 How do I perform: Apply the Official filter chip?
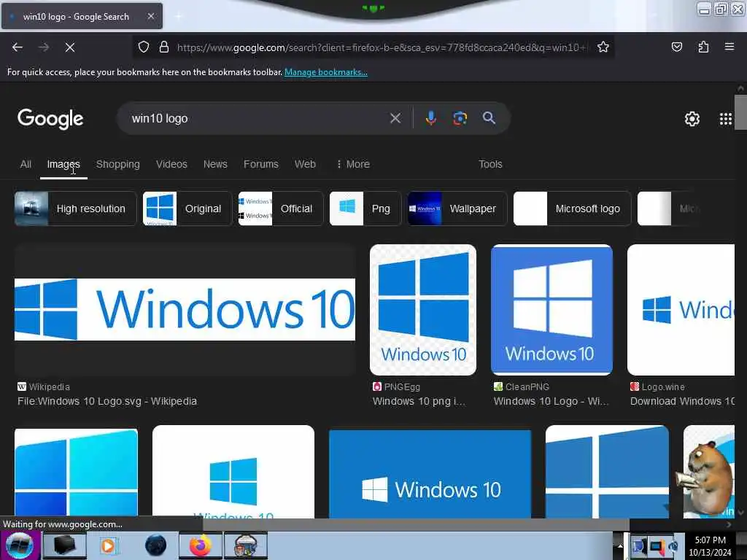pyautogui.click(x=281, y=209)
